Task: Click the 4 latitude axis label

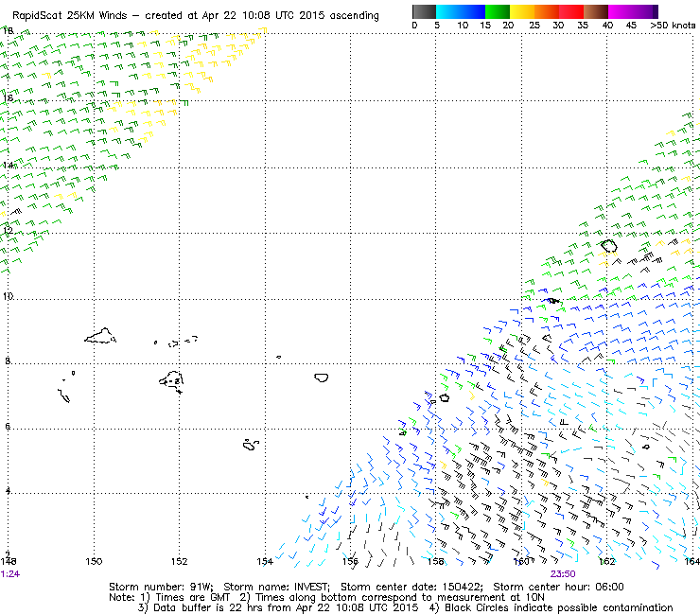Action: point(8,491)
